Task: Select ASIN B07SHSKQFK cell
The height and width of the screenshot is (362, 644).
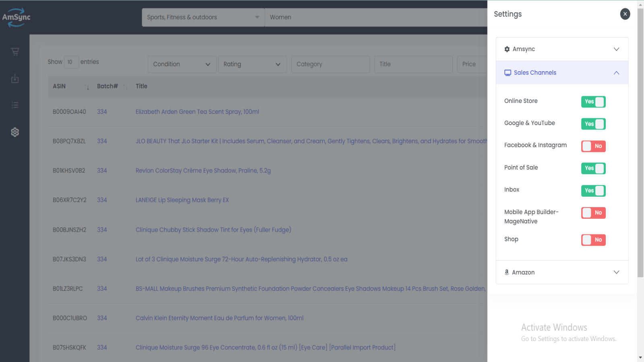Action: click(x=69, y=348)
